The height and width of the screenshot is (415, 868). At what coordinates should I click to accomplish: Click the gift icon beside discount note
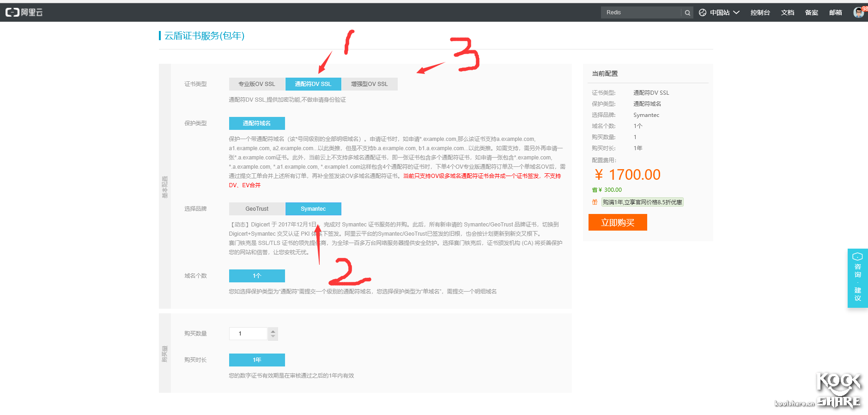pyautogui.click(x=595, y=202)
